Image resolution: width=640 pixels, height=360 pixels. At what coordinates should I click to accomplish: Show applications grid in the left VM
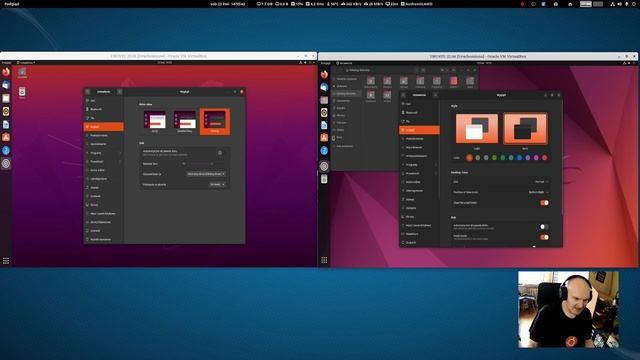[x=6, y=260]
